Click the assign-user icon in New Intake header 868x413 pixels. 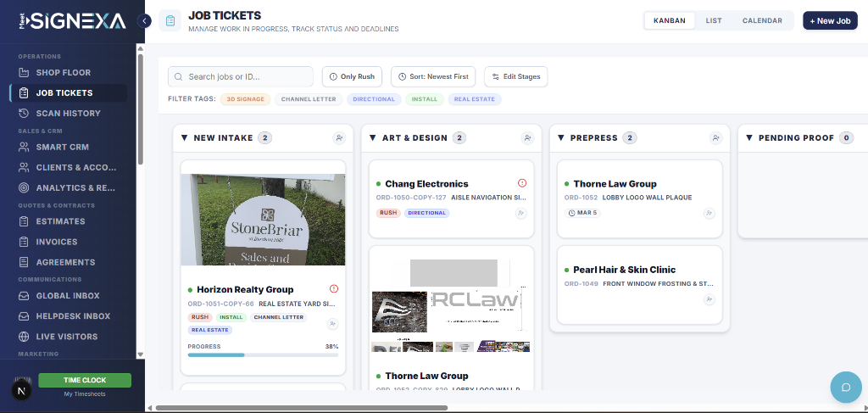coord(339,138)
